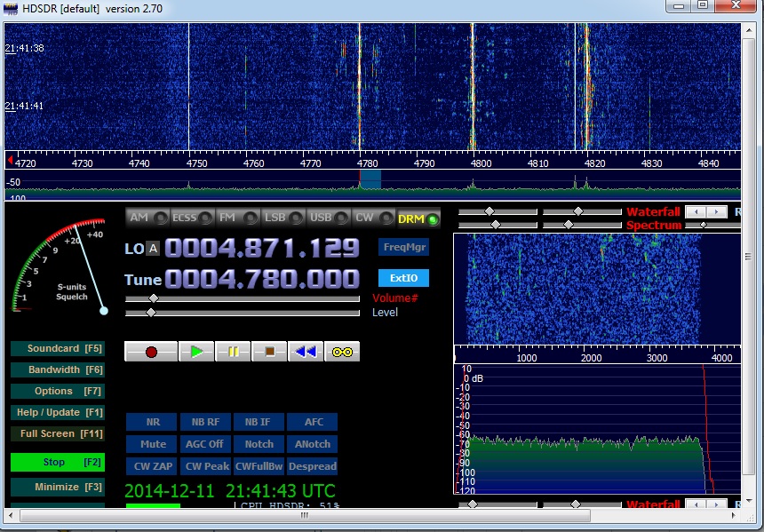Screen dimensions: 764x532
Task: Open Soundcard [F5] settings
Action: click(x=58, y=348)
